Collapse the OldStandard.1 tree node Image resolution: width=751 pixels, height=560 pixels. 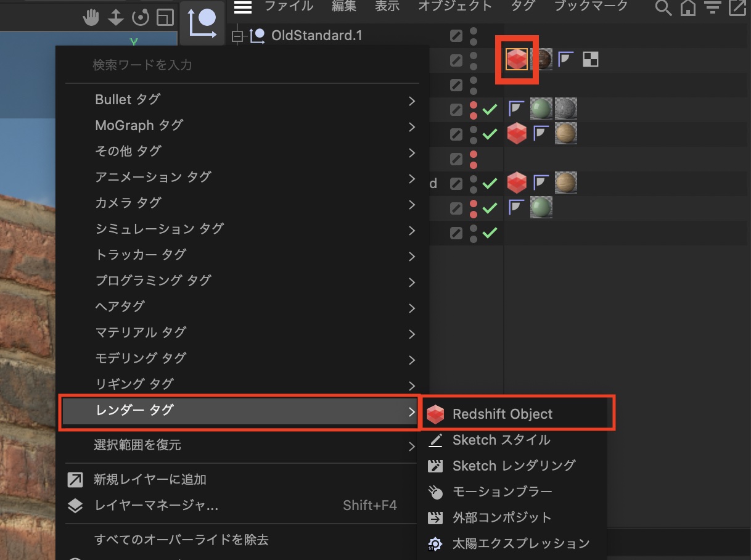tap(237, 36)
